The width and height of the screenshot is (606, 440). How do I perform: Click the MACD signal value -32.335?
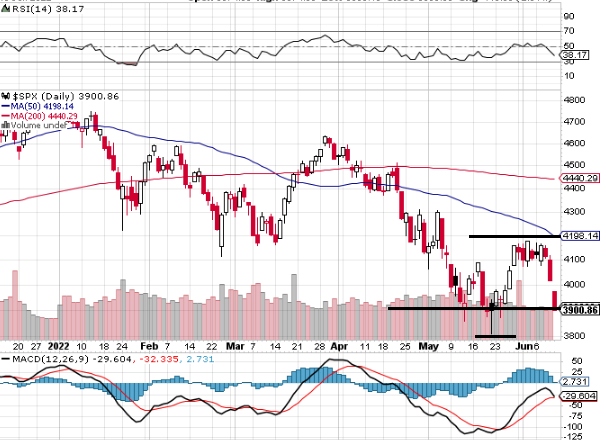pos(158,359)
